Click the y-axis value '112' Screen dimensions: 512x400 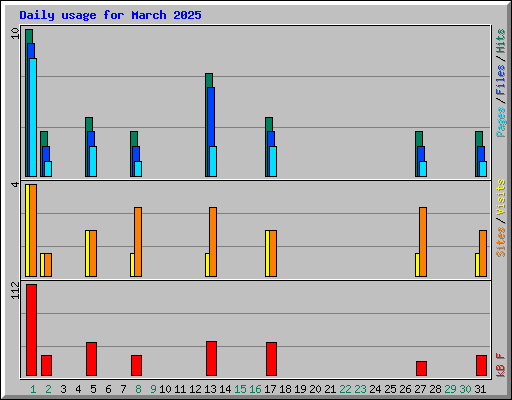coord(15,290)
